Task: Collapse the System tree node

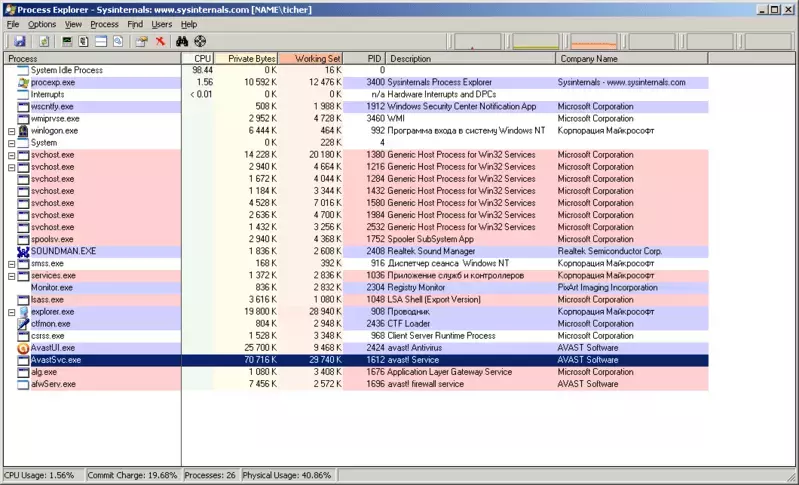Action: click(x=11, y=144)
